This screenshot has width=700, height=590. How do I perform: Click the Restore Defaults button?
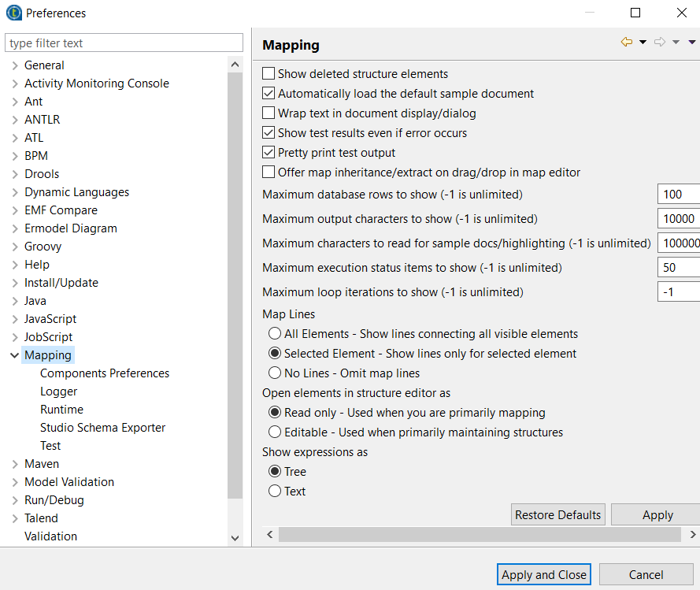point(557,515)
